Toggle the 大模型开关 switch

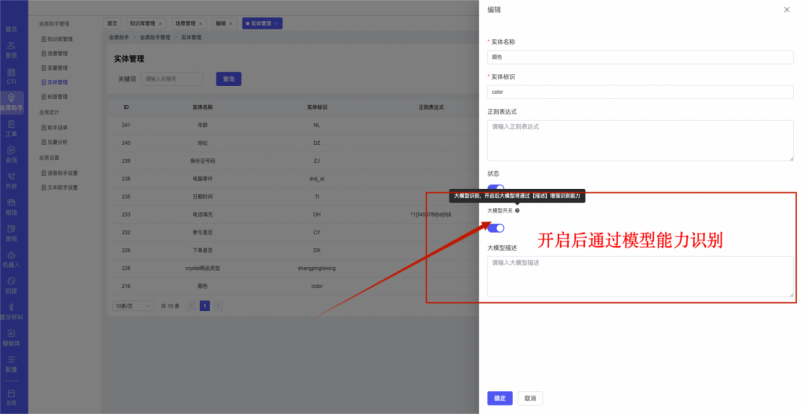tap(495, 228)
